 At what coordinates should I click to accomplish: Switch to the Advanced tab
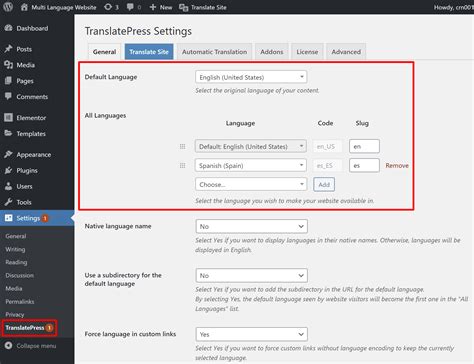(x=346, y=52)
